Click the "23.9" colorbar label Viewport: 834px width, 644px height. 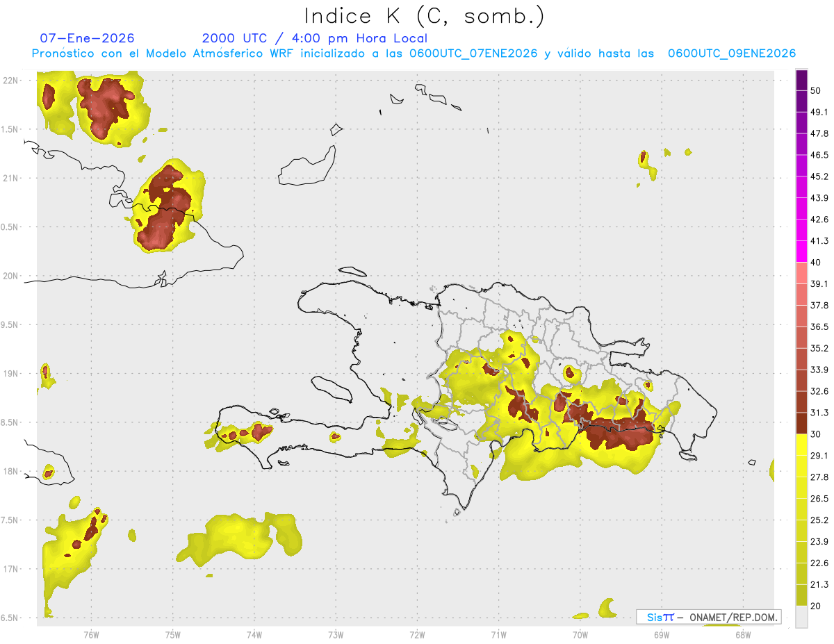[819, 542]
